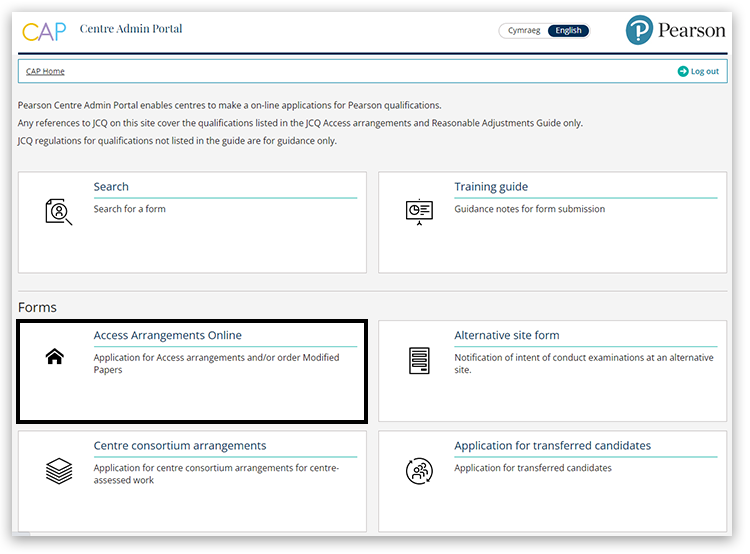Open Access Arrangements Online form
The image size is (750, 554).
pyautogui.click(x=167, y=336)
